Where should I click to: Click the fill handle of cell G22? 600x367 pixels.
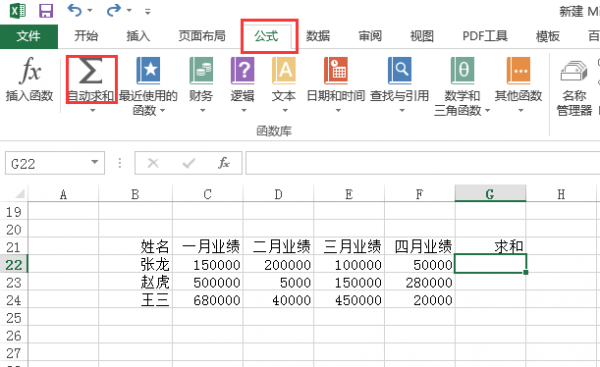pos(526,272)
